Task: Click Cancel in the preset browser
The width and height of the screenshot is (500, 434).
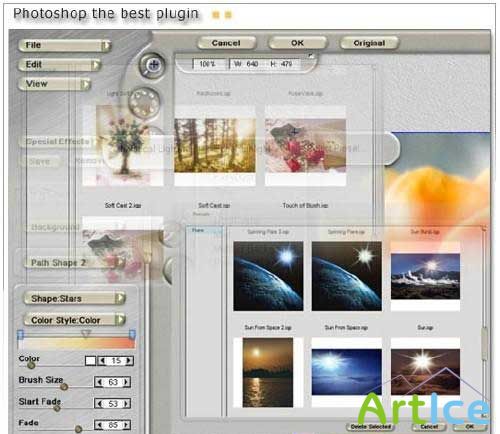Action: pos(429,426)
